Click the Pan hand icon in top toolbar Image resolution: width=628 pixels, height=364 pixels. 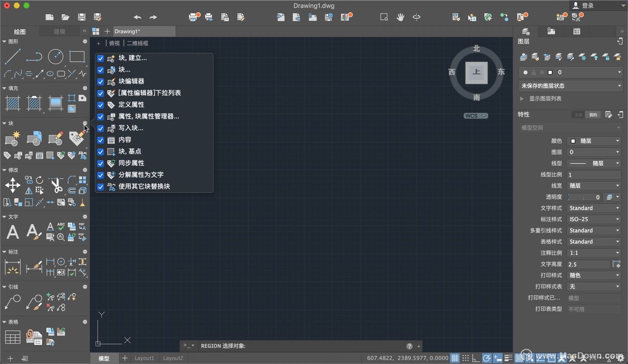click(x=400, y=17)
